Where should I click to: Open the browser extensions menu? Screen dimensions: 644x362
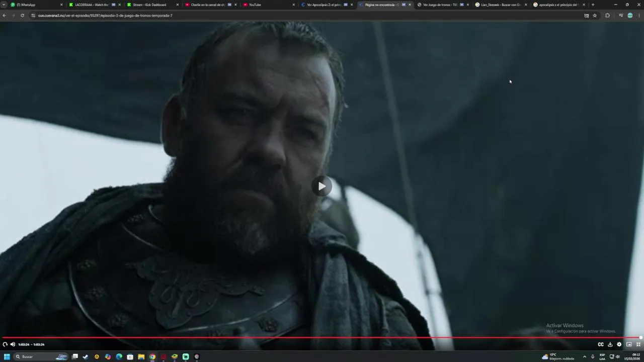coord(607,16)
